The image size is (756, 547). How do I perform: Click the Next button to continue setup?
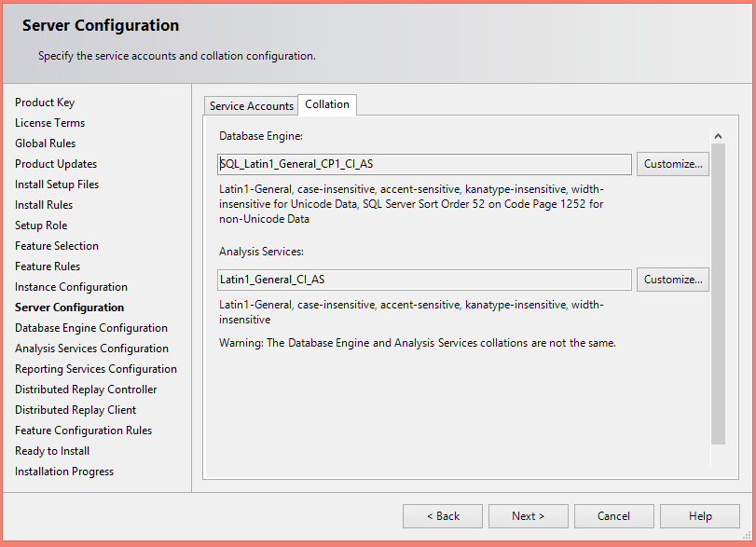click(x=528, y=515)
